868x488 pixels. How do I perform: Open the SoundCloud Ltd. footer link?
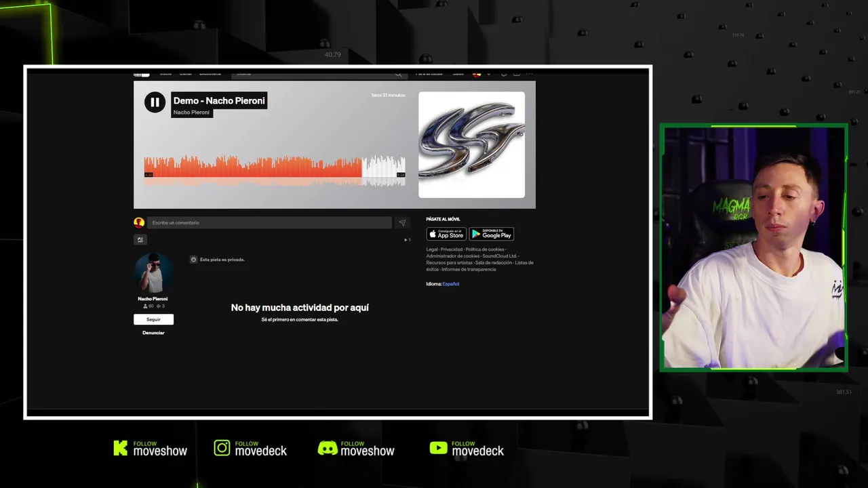point(500,256)
